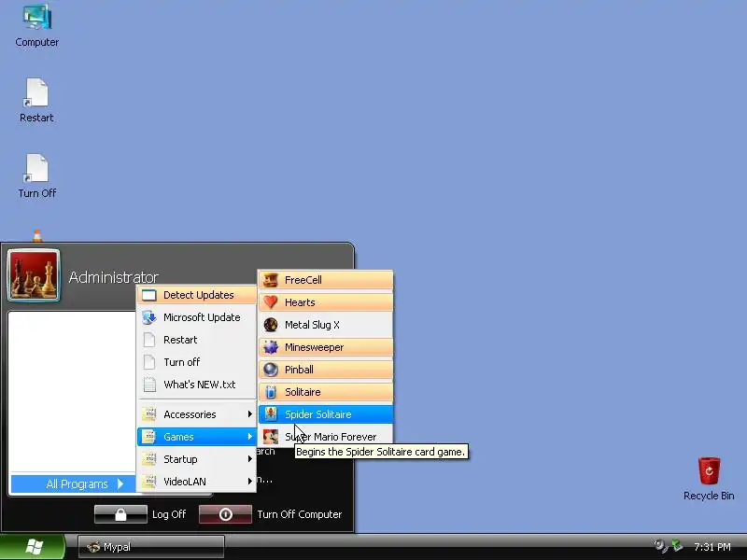Click the Games folder icon
Image resolution: width=747 pixels, height=560 pixels.
pyautogui.click(x=149, y=437)
